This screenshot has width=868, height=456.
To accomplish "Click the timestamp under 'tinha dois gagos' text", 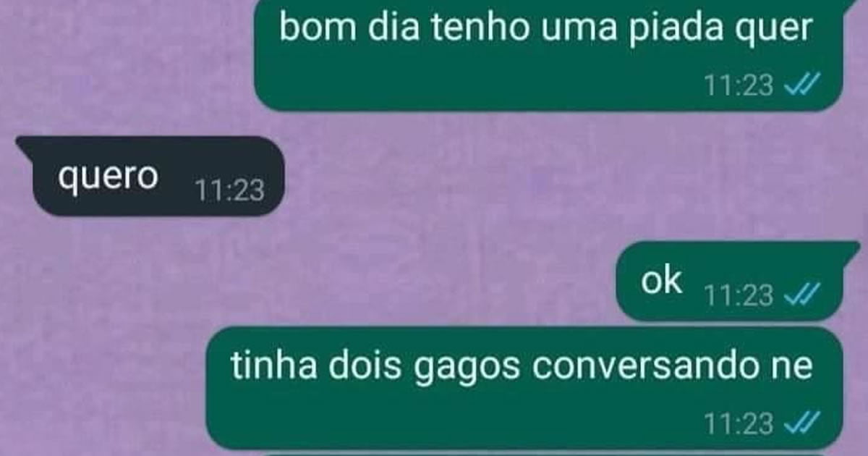I will tap(739, 424).
